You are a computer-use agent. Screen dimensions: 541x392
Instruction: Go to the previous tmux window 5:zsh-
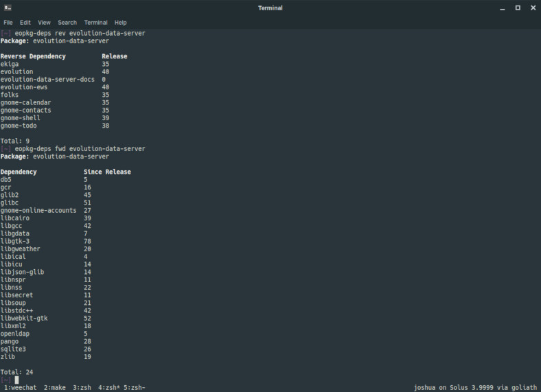pos(134,387)
